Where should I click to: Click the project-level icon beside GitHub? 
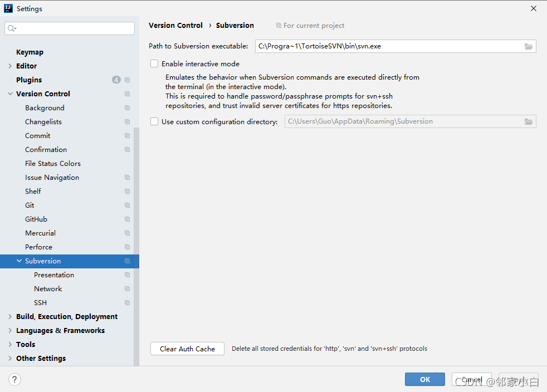pyautogui.click(x=128, y=219)
